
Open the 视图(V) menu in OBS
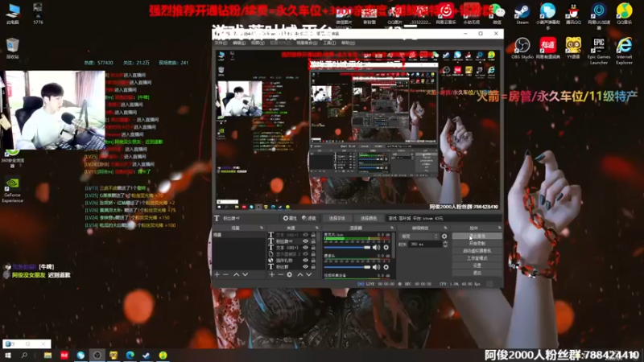[258, 43]
